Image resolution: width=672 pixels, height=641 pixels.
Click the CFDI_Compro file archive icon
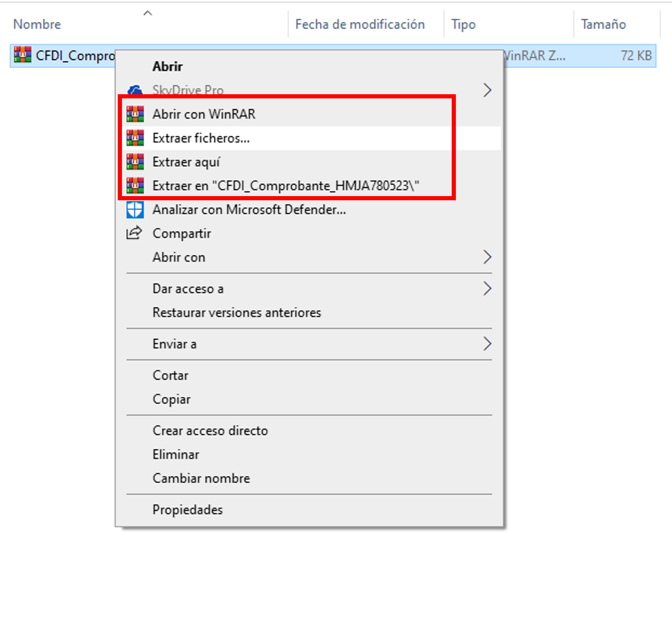point(23,55)
